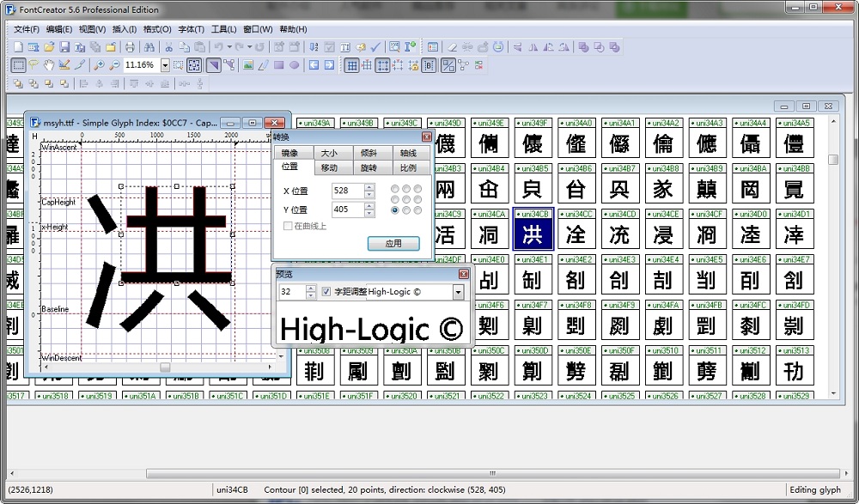The image size is (859, 504).
Task: Cut the selected contour
Action: click(x=169, y=46)
